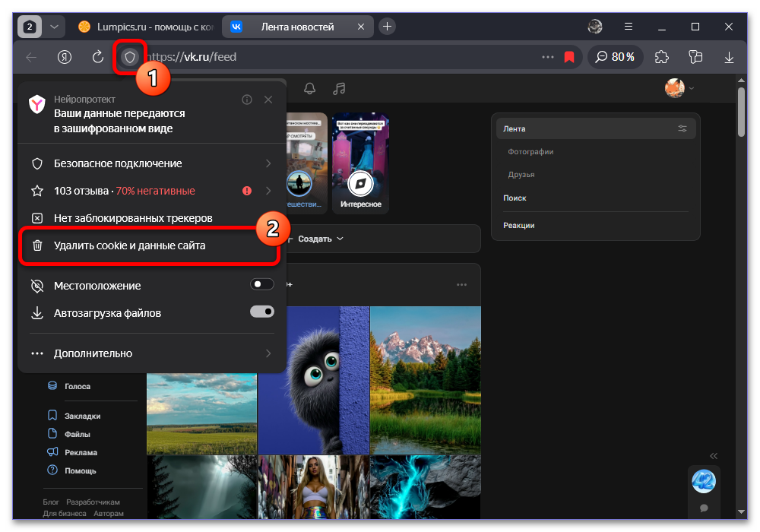Screen dimensions: 760x532
Task: Open the Дополнительно submenu
Action: (151, 353)
